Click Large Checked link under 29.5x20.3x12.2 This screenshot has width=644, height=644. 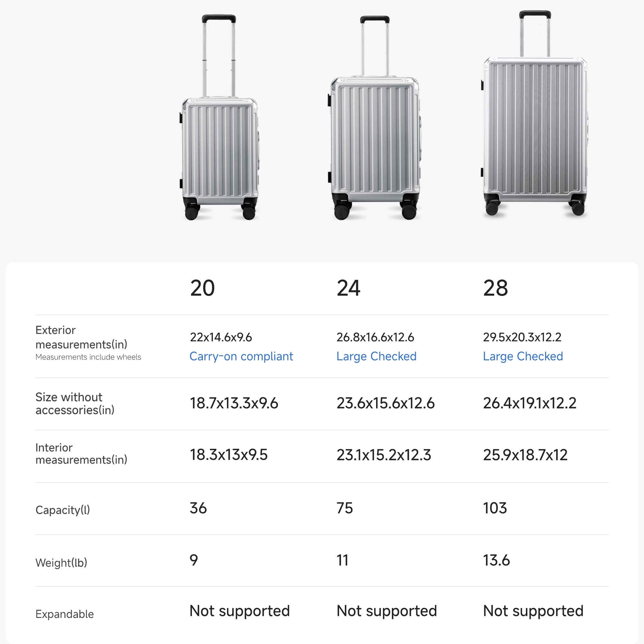(523, 356)
